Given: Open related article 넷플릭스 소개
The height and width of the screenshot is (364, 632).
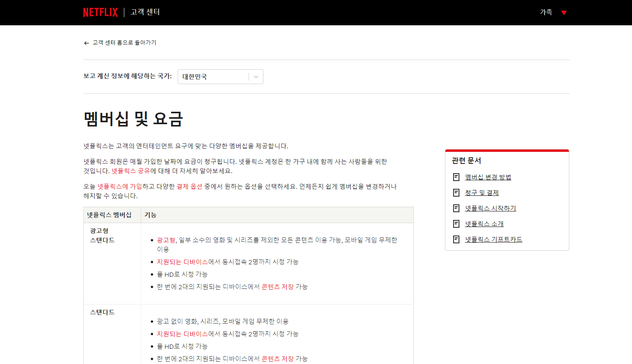Looking at the screenshot, I should point(484,224).
